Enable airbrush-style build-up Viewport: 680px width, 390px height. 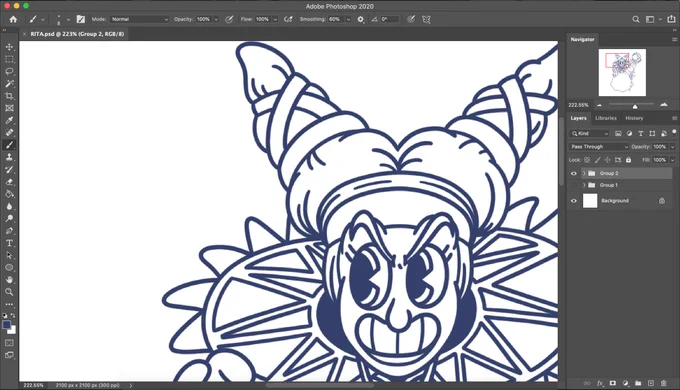tap(288, 19)
